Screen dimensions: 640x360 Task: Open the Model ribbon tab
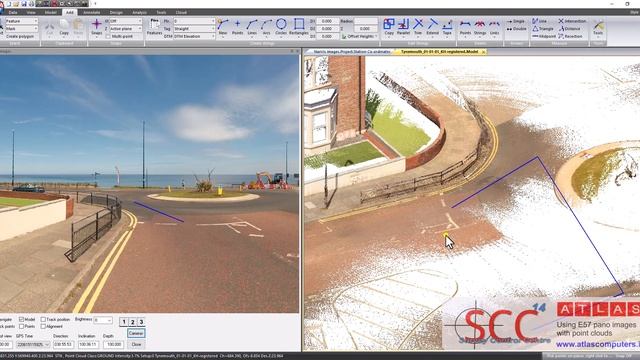[51, 12]
